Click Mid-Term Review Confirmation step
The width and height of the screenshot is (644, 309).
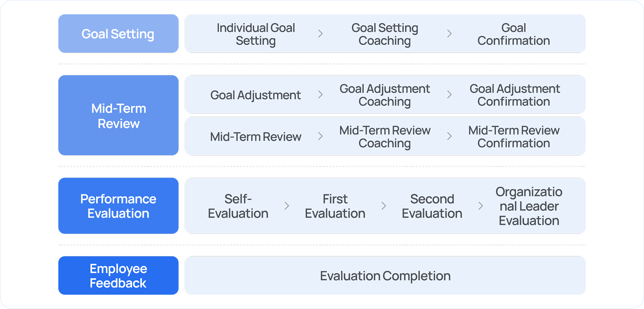(514, 136)
